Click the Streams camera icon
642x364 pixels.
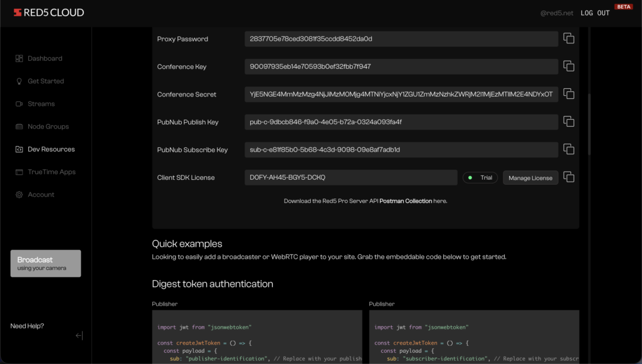pos(19,104)
